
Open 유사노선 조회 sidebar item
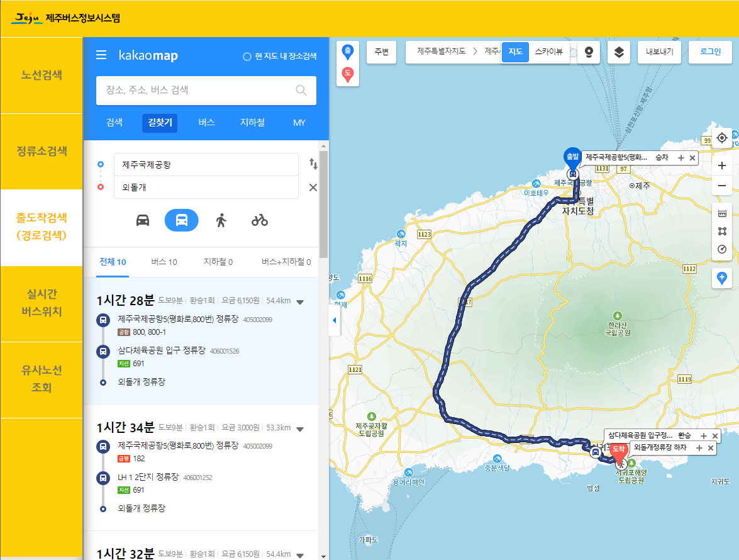[x=42, y=379]
